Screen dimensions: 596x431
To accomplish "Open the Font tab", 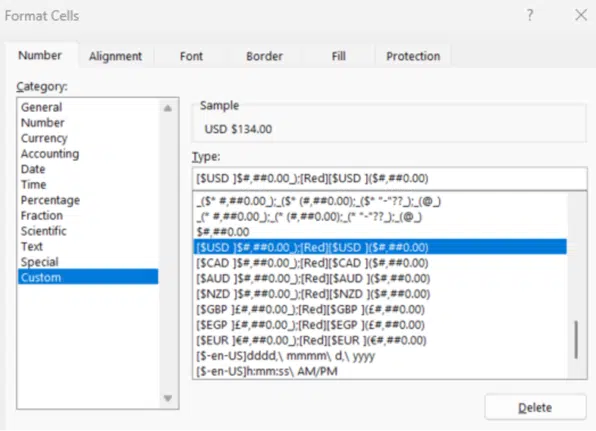I will click(x=191, y=56).
